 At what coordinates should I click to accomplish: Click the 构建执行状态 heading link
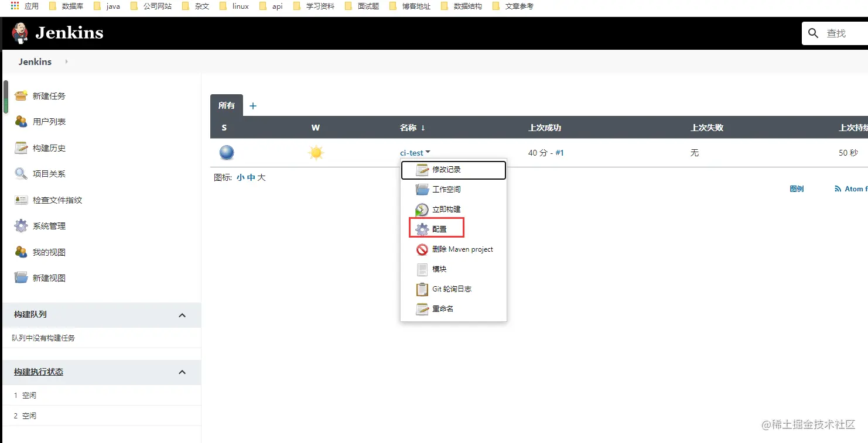coord(39,372)
